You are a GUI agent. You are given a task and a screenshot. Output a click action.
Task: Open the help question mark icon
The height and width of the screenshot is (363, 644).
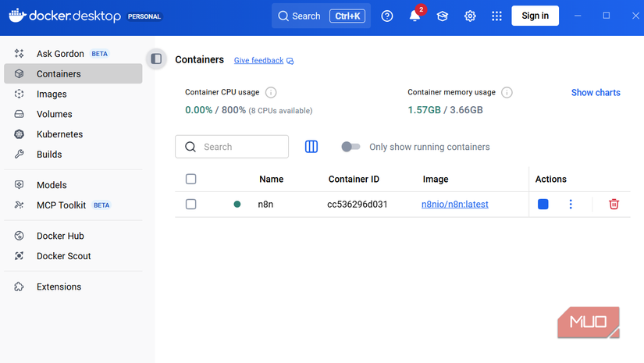387,16
